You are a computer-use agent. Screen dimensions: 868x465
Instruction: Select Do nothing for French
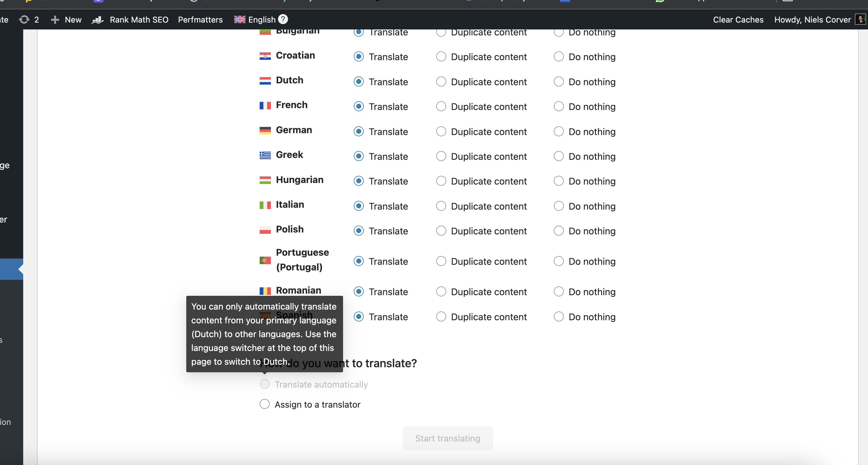(559, 107)
